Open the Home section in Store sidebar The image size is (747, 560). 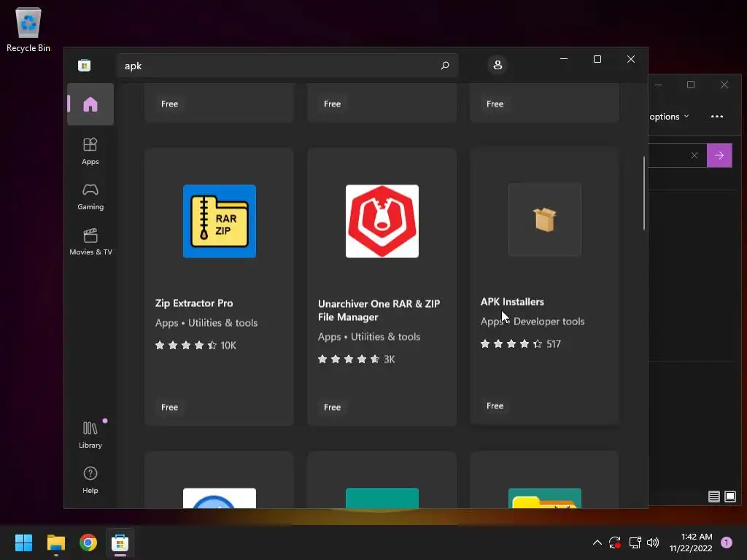pyautogui.click(x=90, y=104)
